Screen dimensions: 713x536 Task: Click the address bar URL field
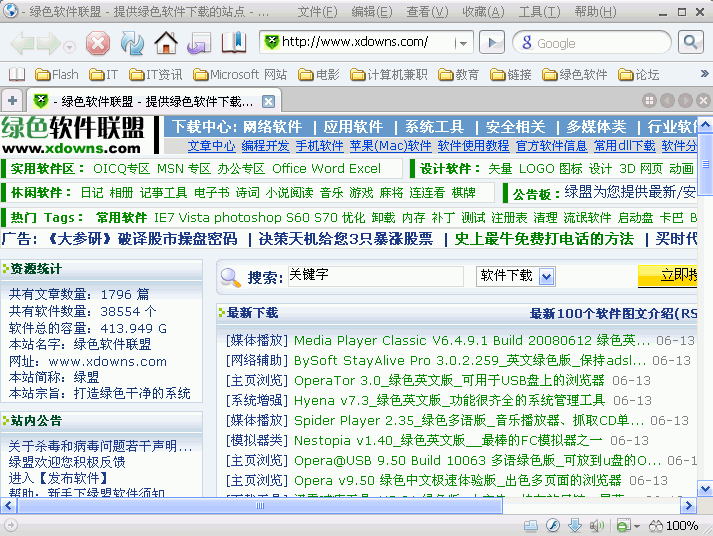(366, 42)
